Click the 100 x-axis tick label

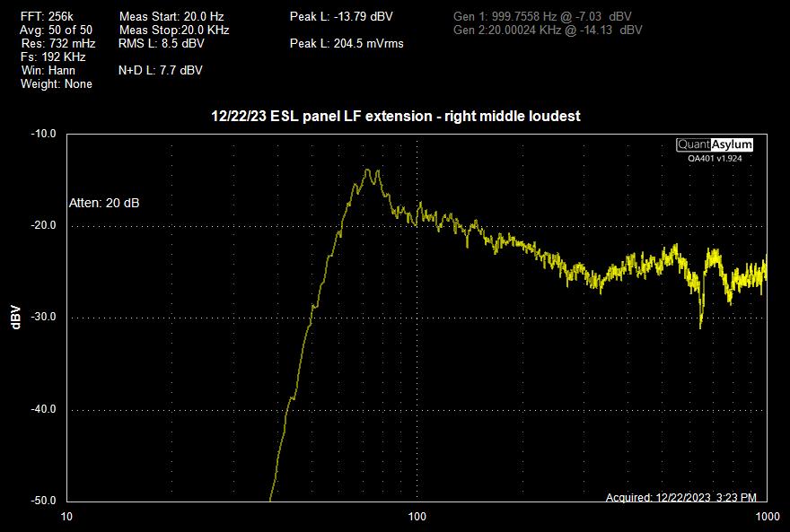(x=417, y=517)
